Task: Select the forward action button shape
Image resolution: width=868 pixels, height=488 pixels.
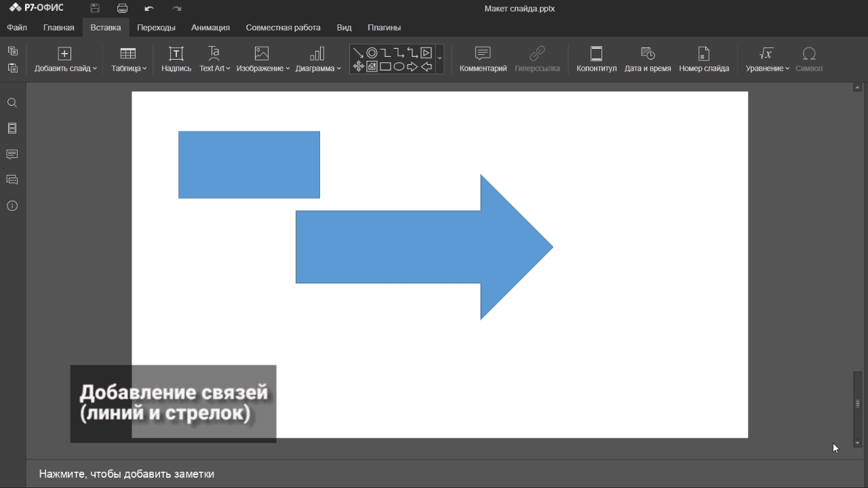Action: (427, 53)
